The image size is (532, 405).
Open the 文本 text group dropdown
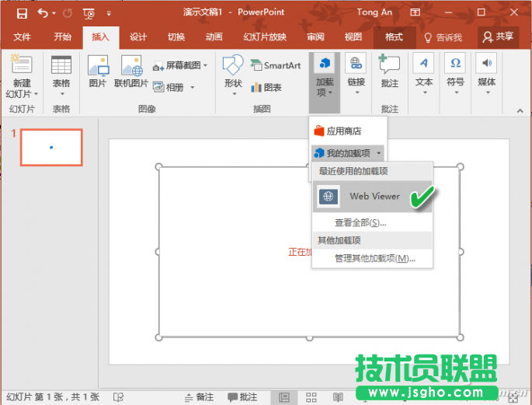tap(424, 75)
